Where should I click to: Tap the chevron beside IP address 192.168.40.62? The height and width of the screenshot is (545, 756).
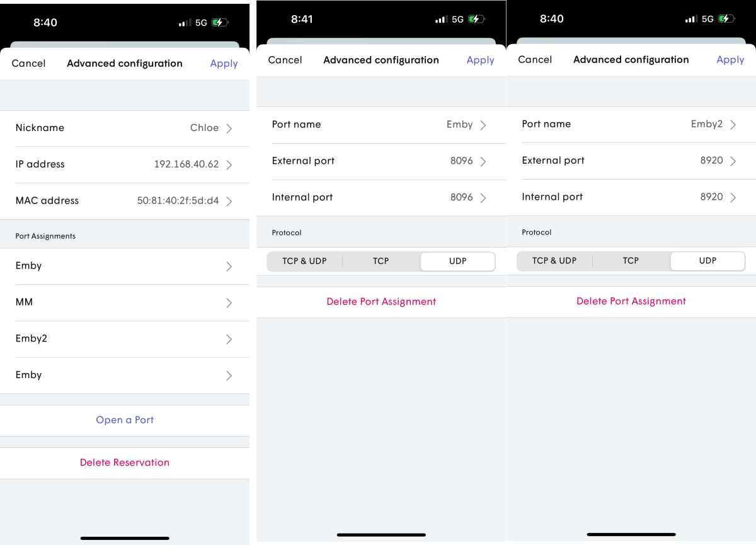(x=229, y=165)
